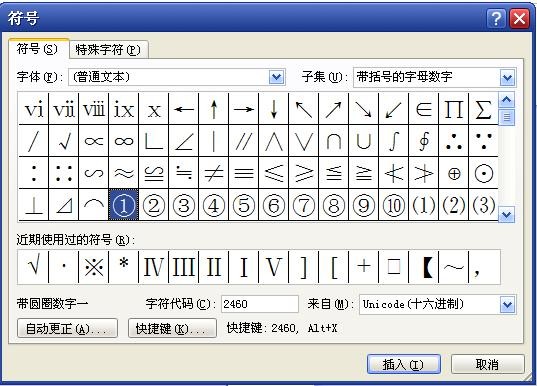Viewport: 537px width, 386px height.
Task: Choose the integral ∫ symbol
Action: (394, 141)
